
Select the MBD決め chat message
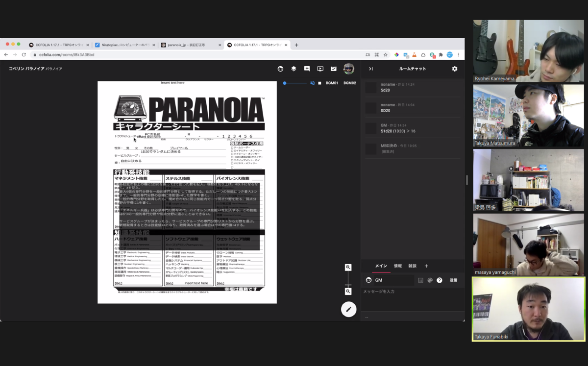413,148
